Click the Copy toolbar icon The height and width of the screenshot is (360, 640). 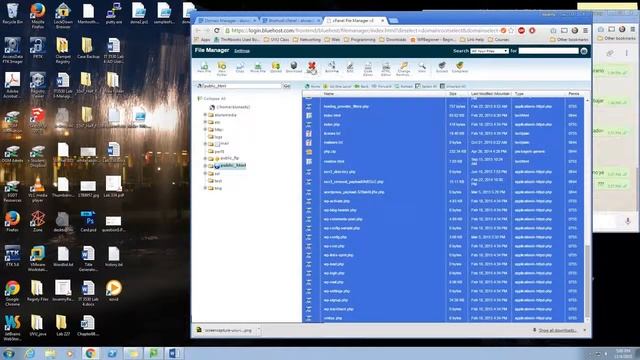(x=240, y=67)
